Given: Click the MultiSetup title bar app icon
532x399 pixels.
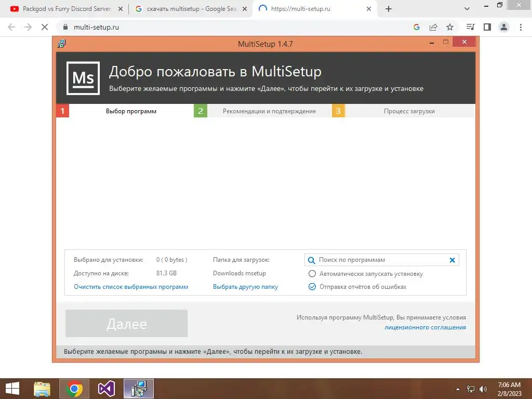Looking at the screenshot, I should click(61, 44).
